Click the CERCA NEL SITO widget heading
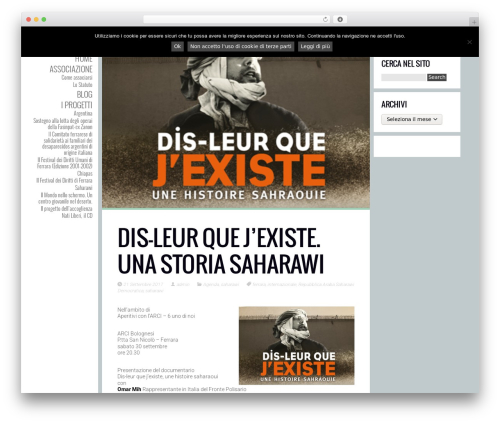 405,64
